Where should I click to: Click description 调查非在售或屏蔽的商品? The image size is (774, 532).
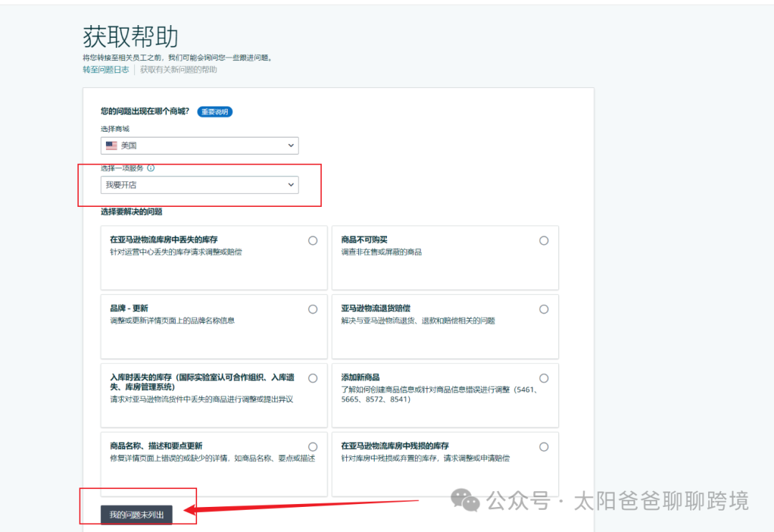[x=381, y=252]
